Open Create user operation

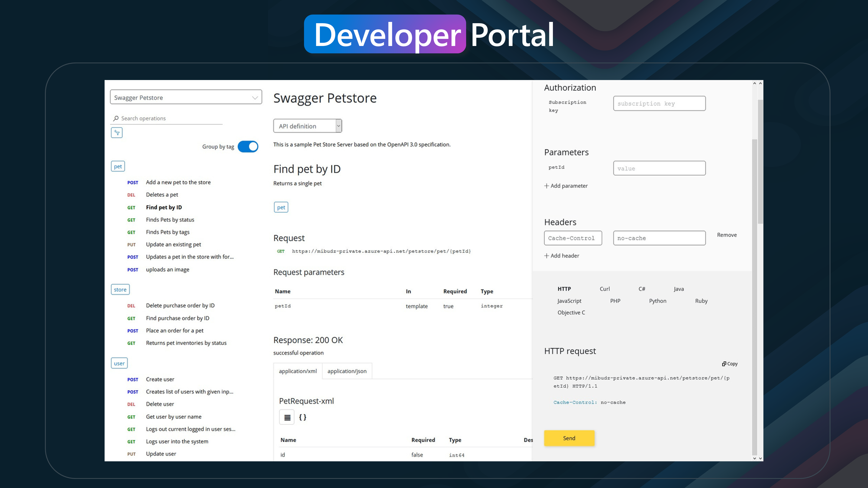click(x=160, y=380)
